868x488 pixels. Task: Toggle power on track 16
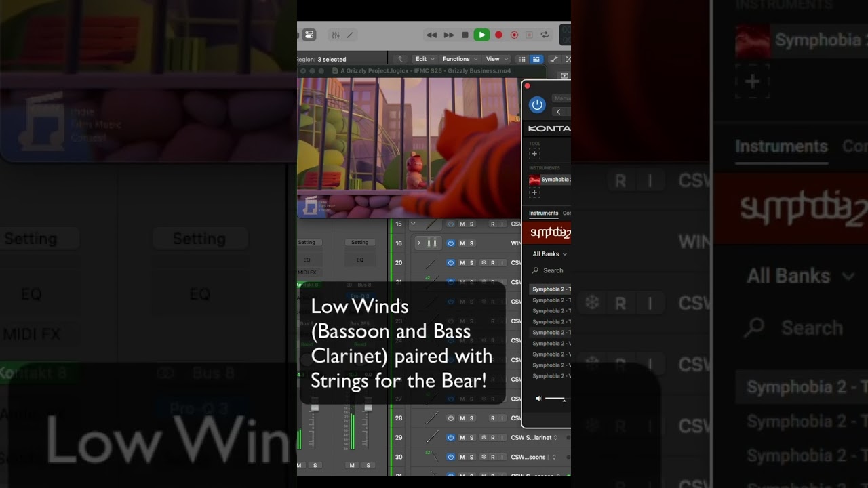[x=450, y=243]
